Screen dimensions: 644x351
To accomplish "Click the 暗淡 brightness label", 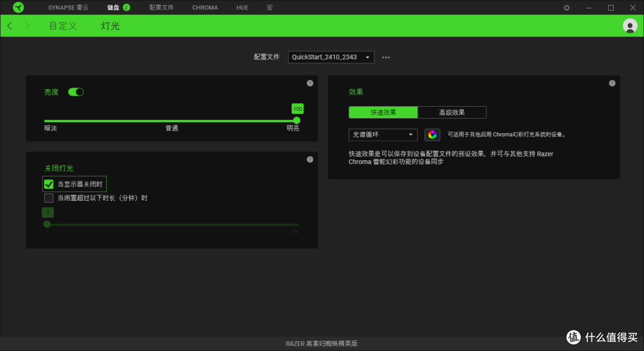I will click(x=51, y=128).
